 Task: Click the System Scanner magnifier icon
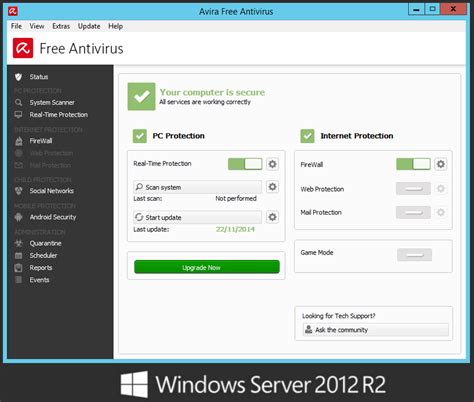(x=19, y=102)
